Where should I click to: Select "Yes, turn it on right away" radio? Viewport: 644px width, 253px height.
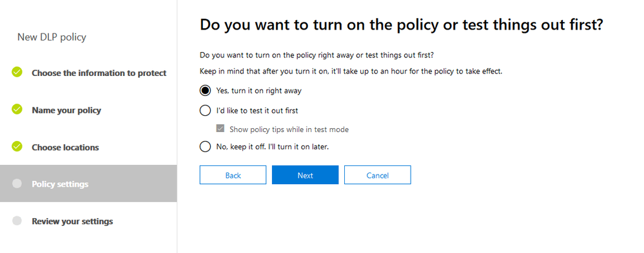tap(205, 91)
